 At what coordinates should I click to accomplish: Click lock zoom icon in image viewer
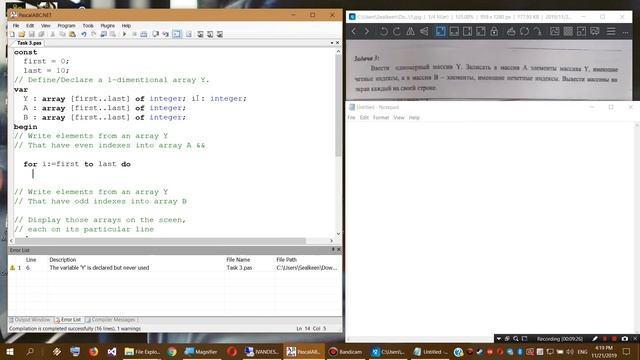(x=494, y=31)
